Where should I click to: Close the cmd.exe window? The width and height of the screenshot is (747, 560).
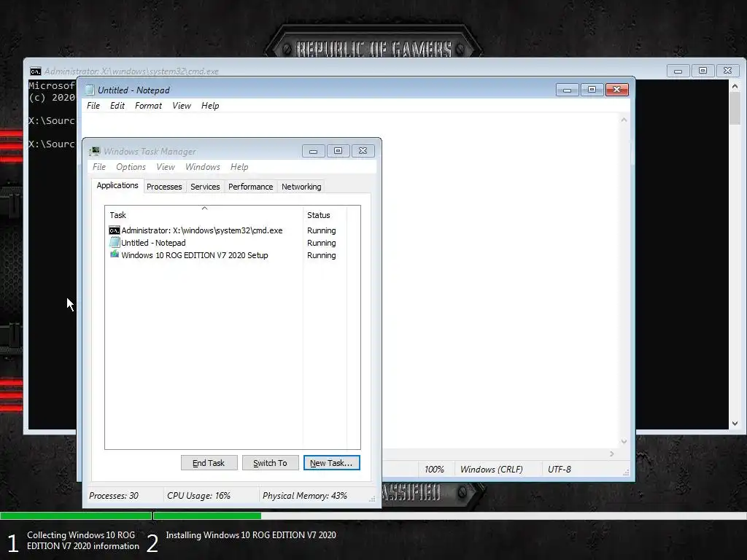click(x=727, y=71)
